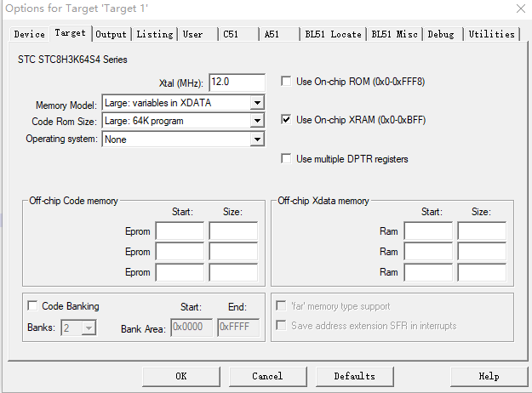Click third Eprom Size field
This screenshot has height=393, width=532.
pyautogui.click(x=233, y=272)
